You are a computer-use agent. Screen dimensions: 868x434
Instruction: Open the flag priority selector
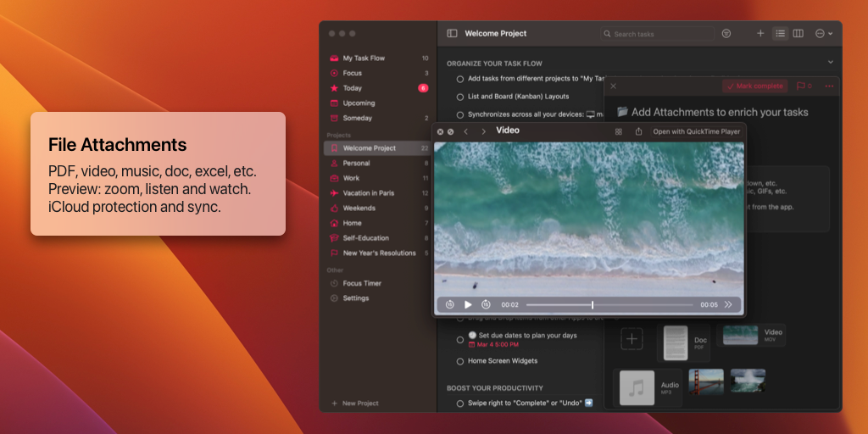[x=804, y=86]
